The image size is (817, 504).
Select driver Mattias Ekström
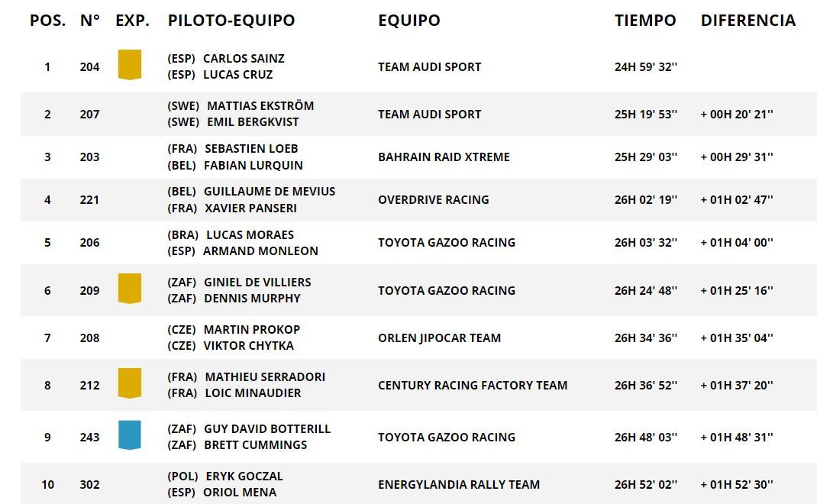(x=260, y=106)
